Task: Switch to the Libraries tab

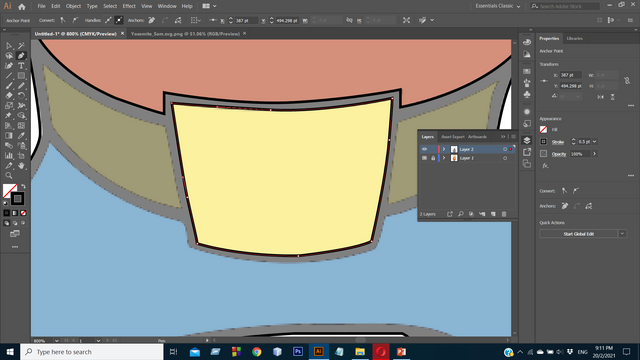Action: 574,38
